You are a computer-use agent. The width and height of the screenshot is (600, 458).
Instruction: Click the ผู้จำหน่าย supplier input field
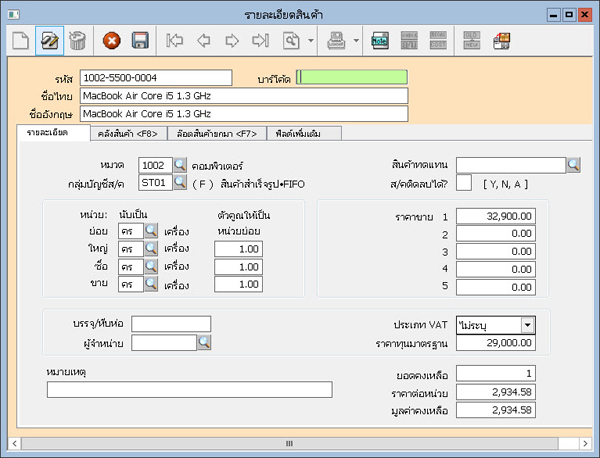pos(164,342)
